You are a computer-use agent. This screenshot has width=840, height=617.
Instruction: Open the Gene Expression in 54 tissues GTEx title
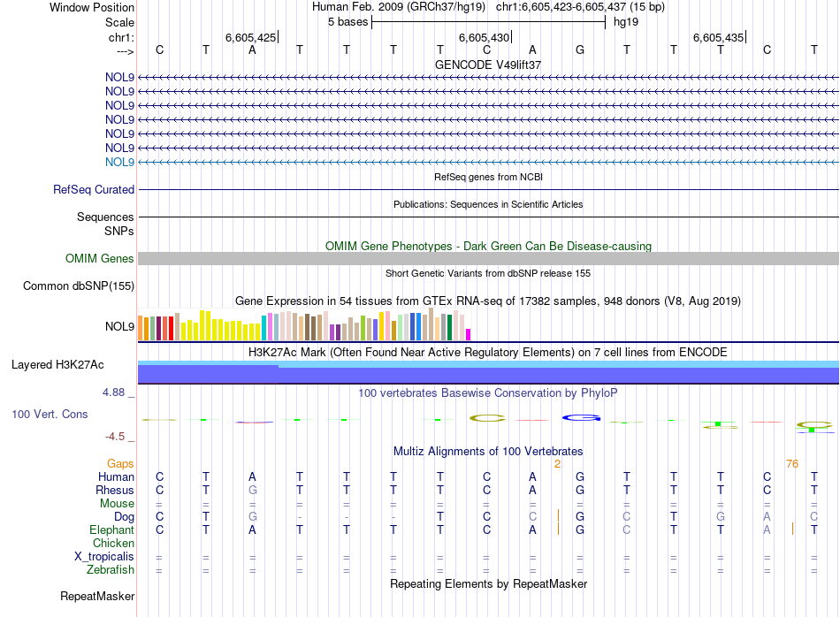tap(488, 301)
